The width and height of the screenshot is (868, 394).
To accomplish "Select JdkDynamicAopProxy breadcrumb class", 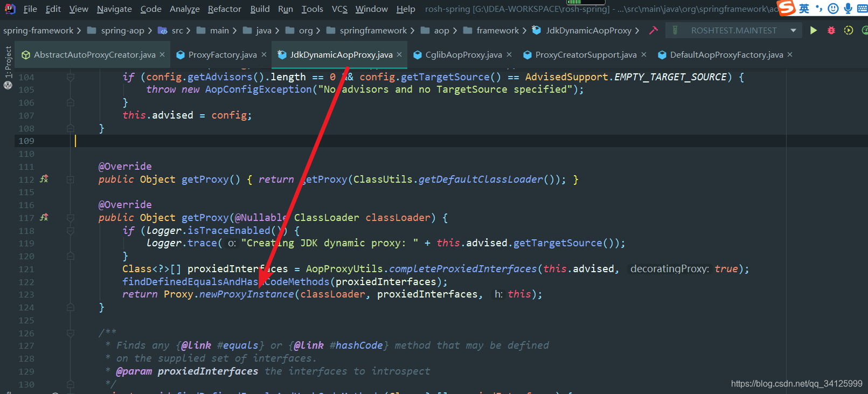I will [x=582, y=31].
